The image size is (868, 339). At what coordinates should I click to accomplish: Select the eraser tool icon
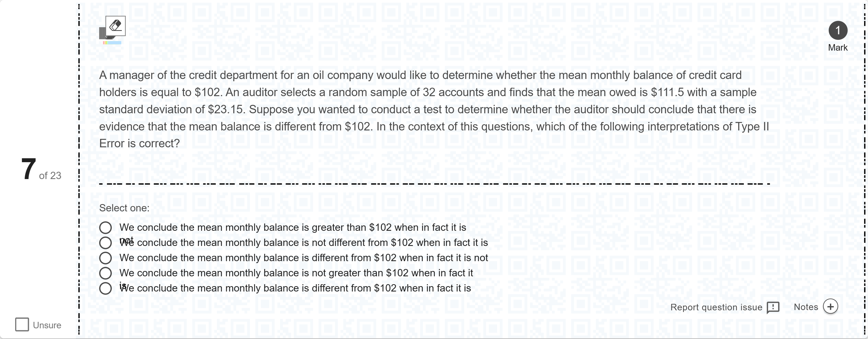[x=115, y=26]
